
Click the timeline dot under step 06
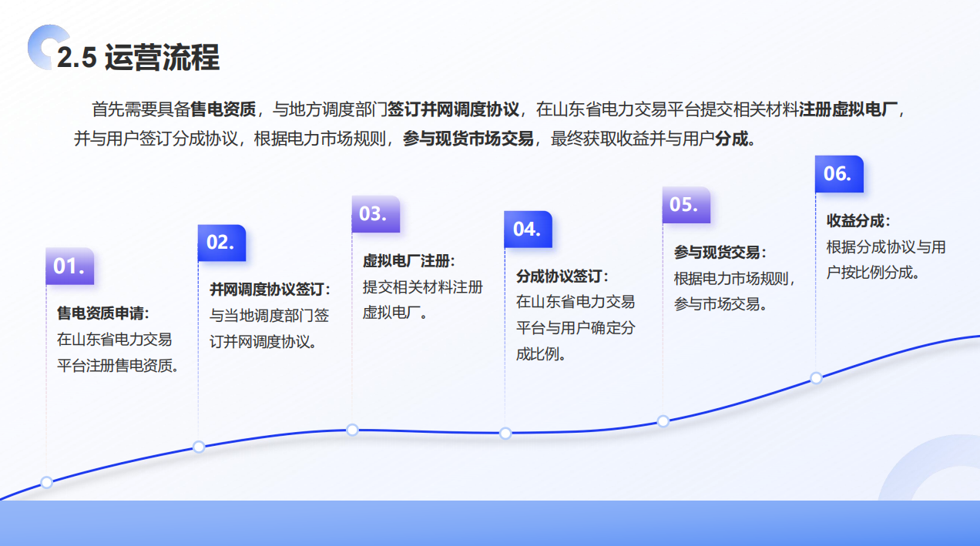click(816, 377)
